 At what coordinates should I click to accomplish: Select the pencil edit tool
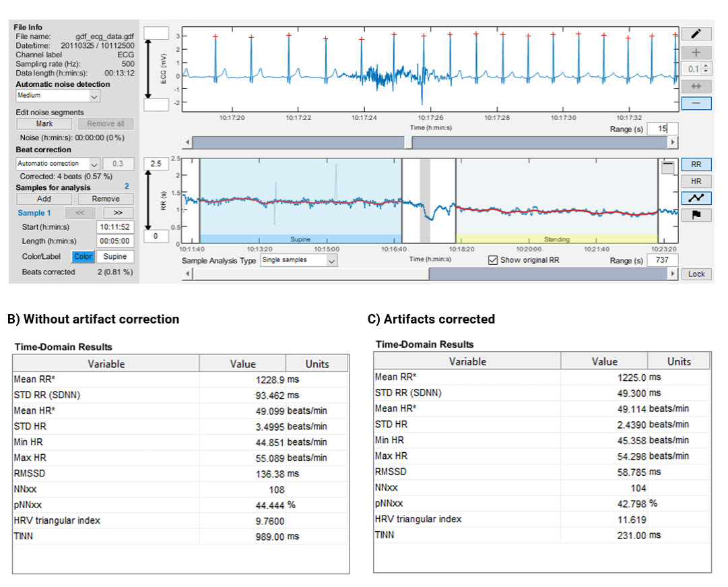(697, 33)
